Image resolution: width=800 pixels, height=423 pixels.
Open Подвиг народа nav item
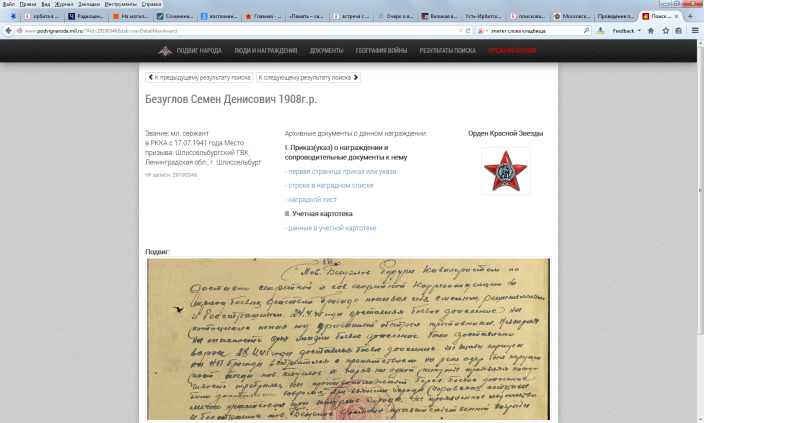pyautogui.click(x=199, y=51)
